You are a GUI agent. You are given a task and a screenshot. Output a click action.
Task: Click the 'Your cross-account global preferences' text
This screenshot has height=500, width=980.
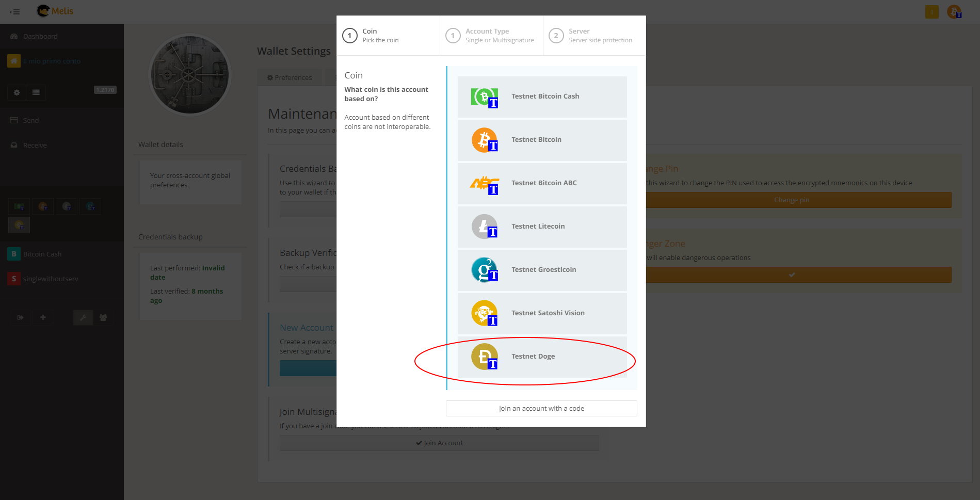pos(190,180)
